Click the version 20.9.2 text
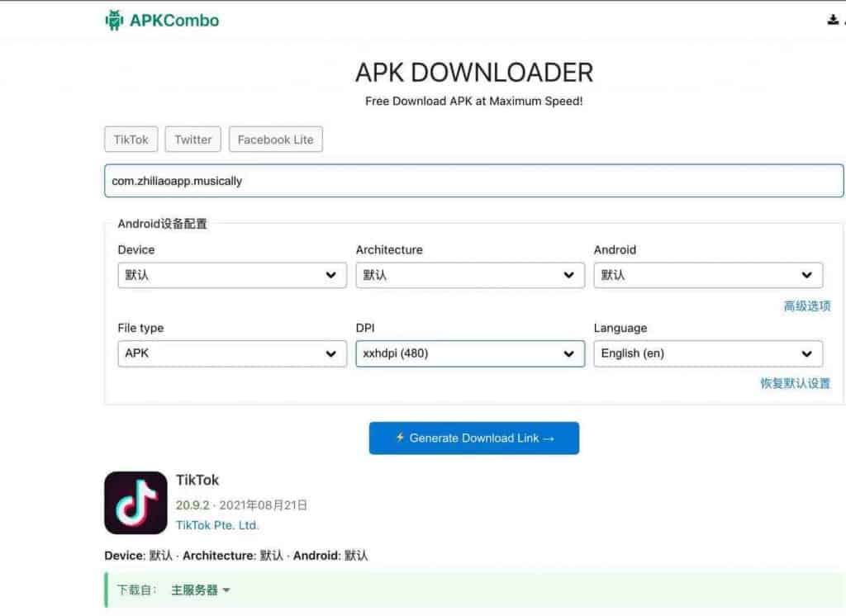The height and width of the screenshot is (616, 846). tap(192, 505)
